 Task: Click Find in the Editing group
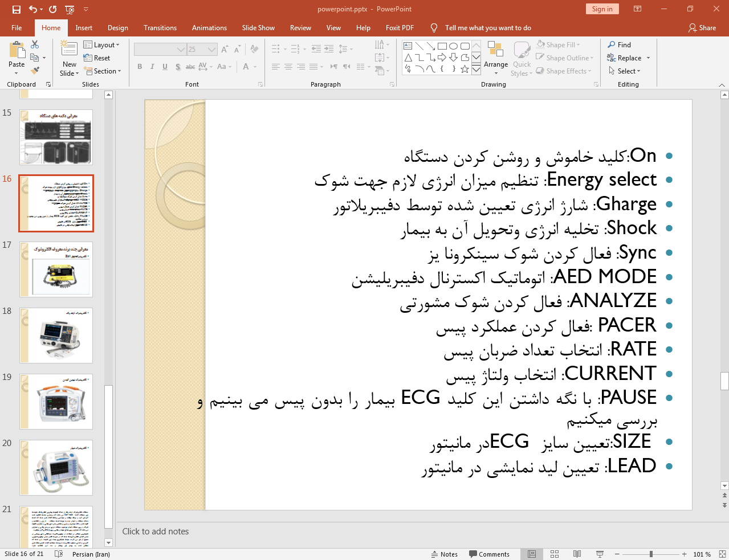click(x=620, y=44)
